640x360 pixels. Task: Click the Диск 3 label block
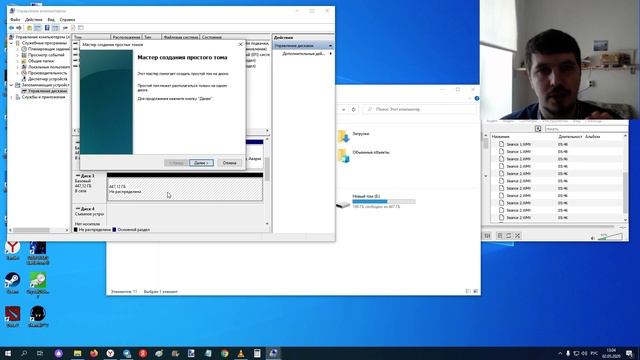point(89,188)
